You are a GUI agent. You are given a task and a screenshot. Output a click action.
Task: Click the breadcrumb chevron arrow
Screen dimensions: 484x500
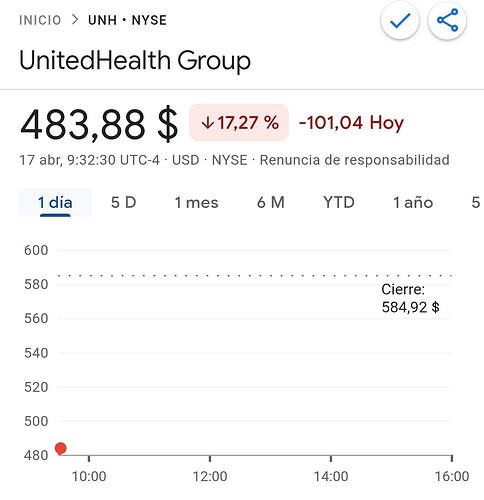75,20
